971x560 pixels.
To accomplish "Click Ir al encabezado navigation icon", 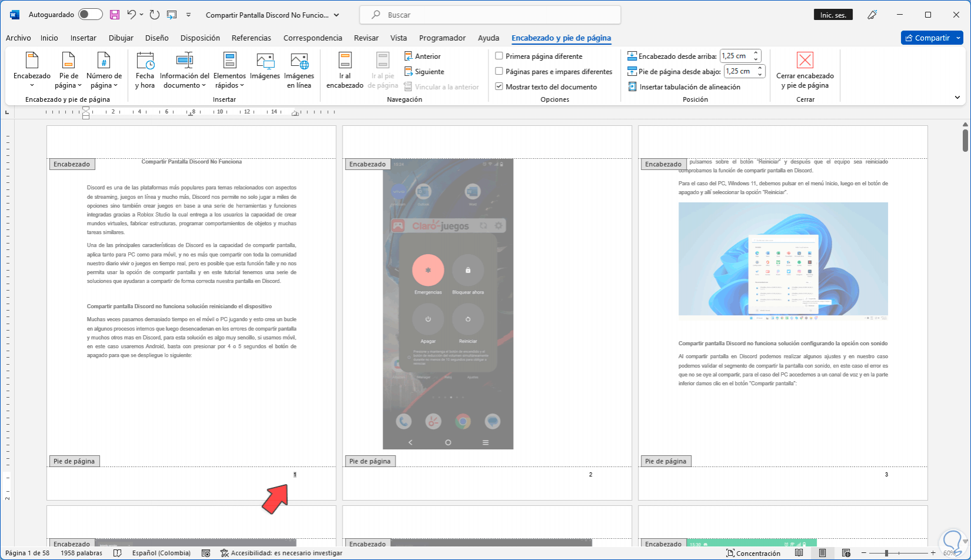I will click(x=345, y=70).
